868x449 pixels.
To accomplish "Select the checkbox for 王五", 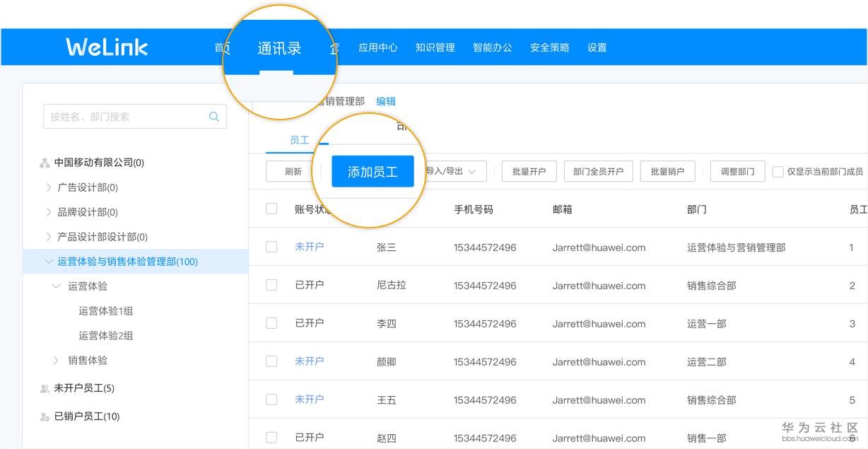I will (x=271, y=400).
